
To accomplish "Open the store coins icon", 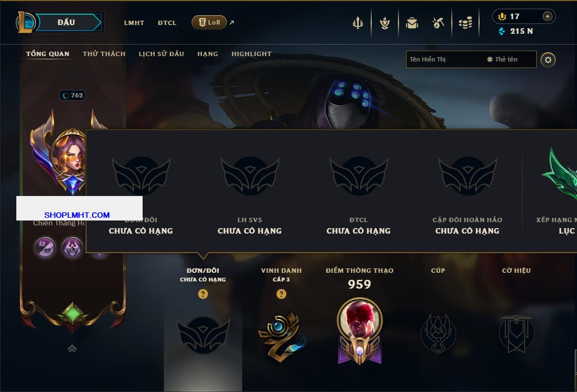I will click(x=465, y=23).
